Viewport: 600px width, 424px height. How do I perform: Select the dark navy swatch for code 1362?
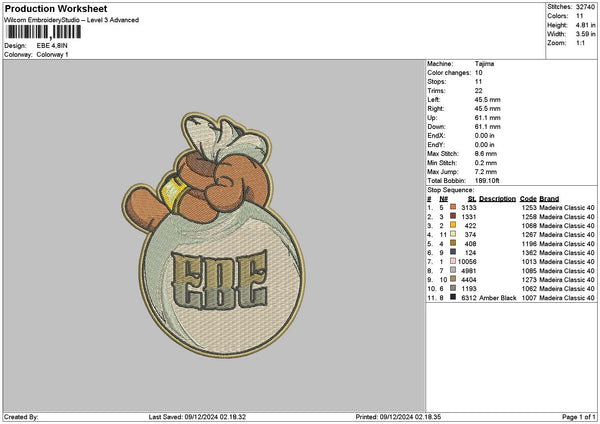(452, 252)
